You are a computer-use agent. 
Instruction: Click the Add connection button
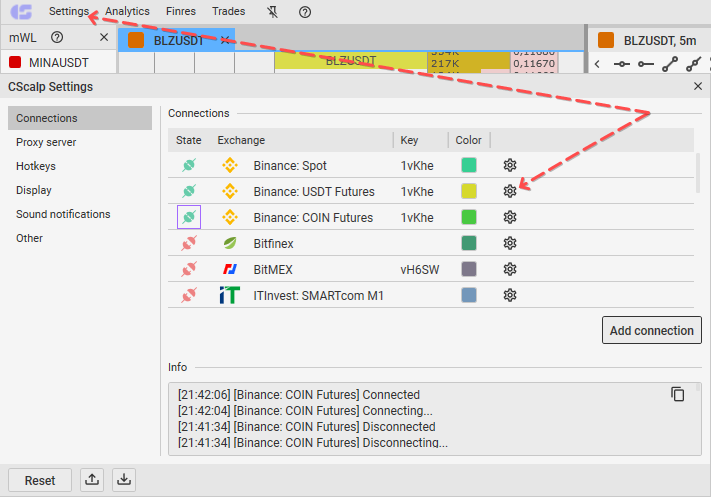coord(652,330)
